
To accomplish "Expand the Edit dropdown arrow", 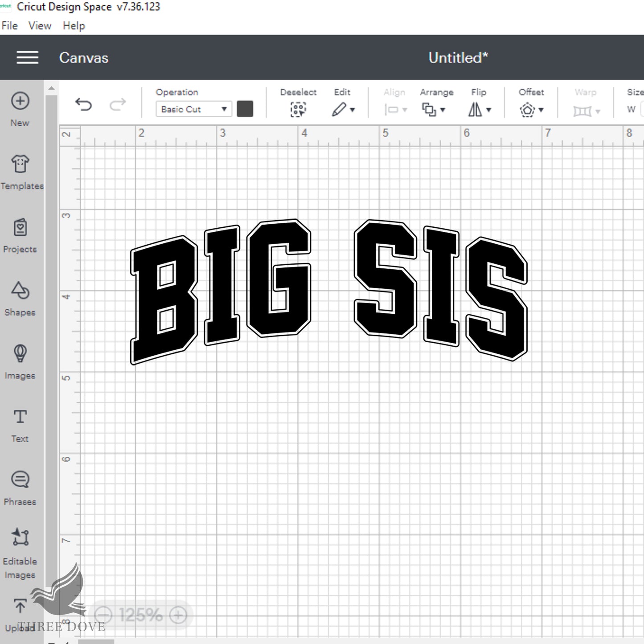I will (x=353, y=110).
